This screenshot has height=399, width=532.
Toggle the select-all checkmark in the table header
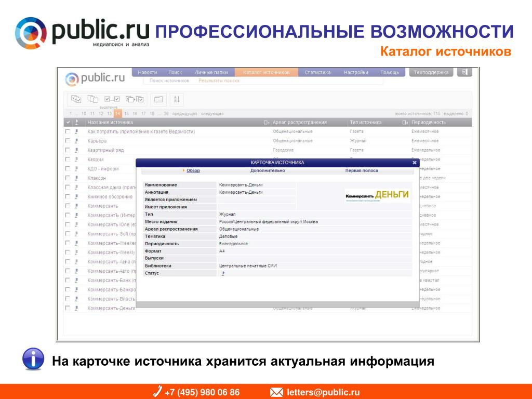point(68,122)
